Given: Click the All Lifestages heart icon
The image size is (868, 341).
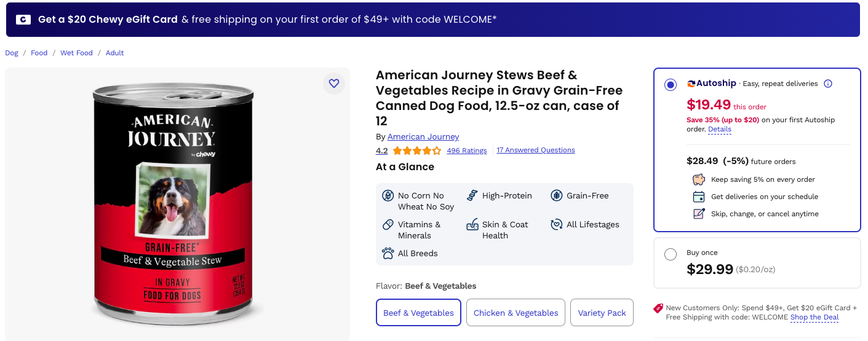Looking at the screenshot, I should pos(557,224).
